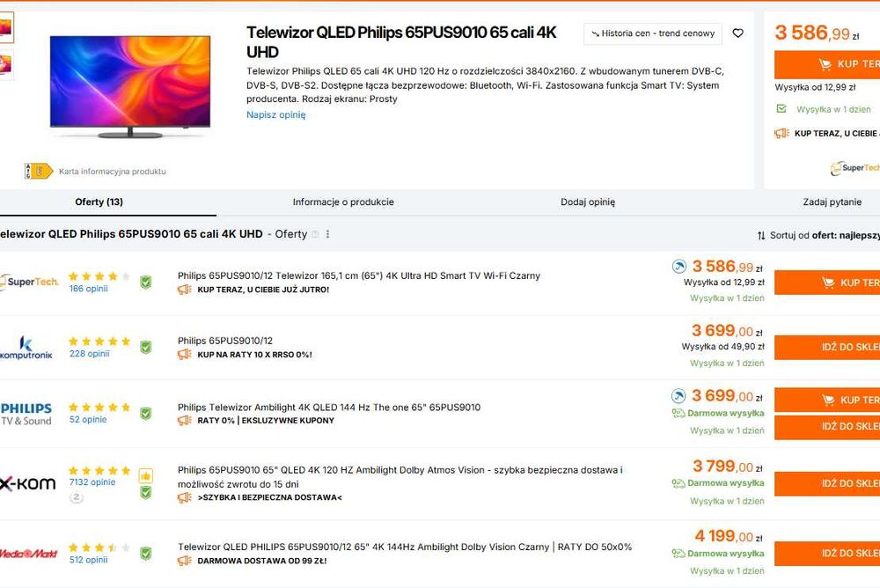Switch to Informacje o produkcie tab
This screenshot has height=588, width=880.
pos(343,202)
